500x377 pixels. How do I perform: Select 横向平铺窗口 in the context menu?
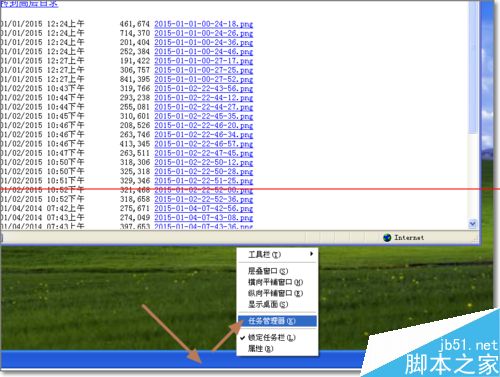tap(277, 282)
